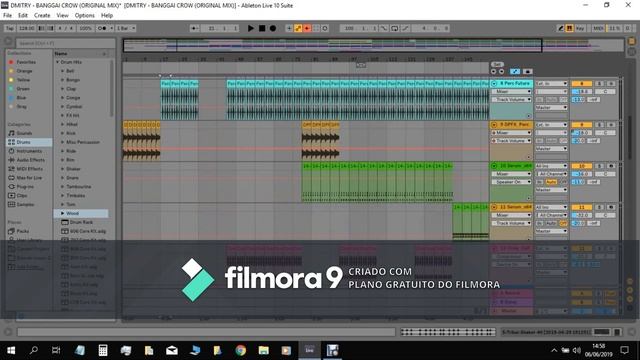The width and height of the screenshot is (640, 360).
Task: Open Track Volume chooser on 9 DPFX Perc
Action: (x=511, y=141)
